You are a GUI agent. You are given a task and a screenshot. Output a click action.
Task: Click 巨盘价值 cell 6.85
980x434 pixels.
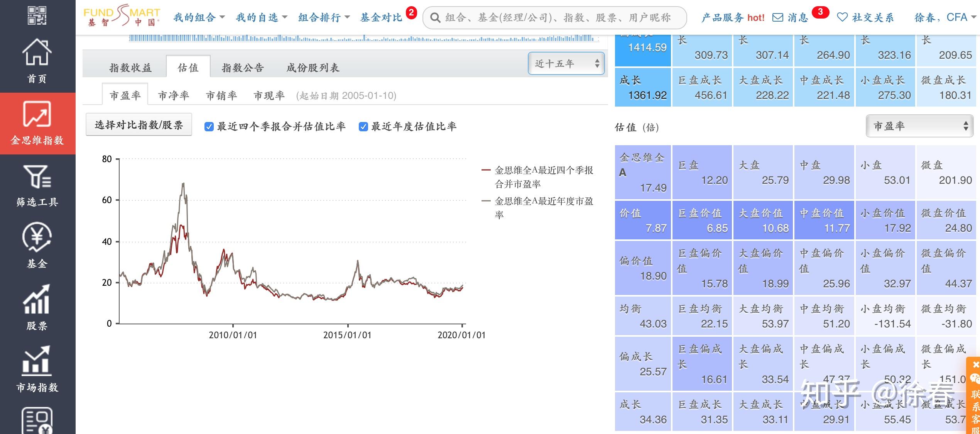(x=702, y=220)
